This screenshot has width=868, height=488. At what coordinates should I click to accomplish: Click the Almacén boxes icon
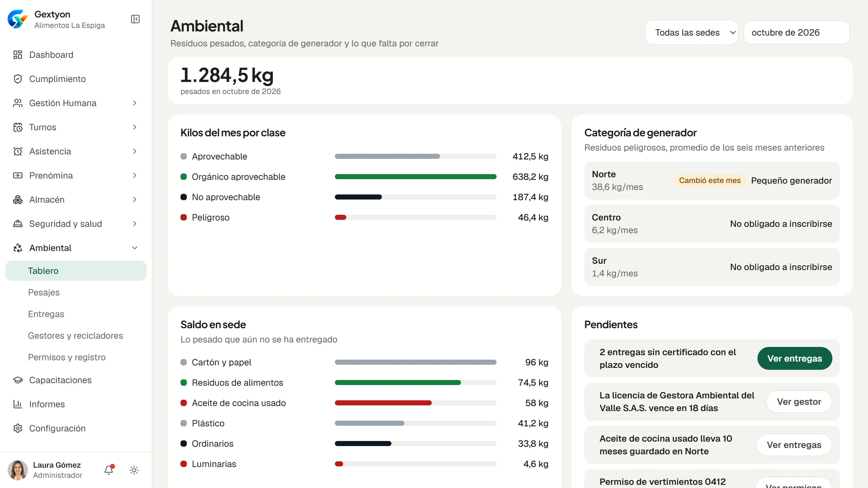coord(17,200)
